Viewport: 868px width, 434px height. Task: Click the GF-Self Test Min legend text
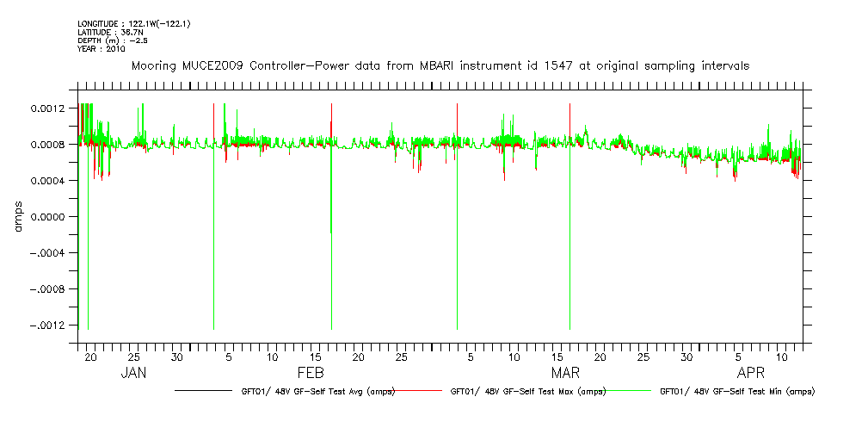click(736, 391)
